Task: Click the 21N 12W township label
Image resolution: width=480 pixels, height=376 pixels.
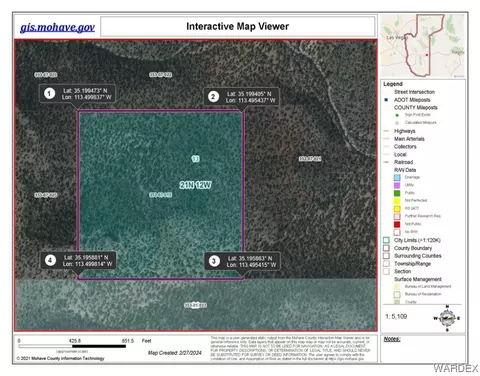Action: 196,185
